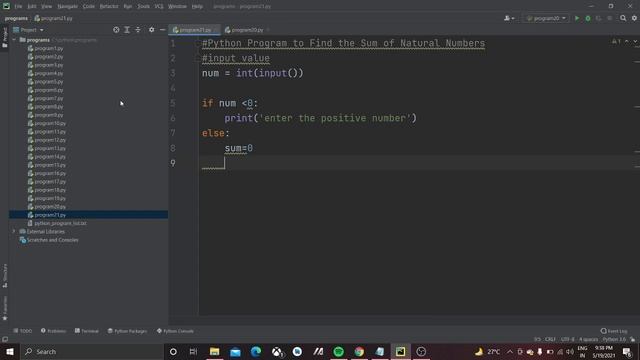Toggle Python Packages tool window
The height and width of the screenshot is (360, 640).
click(127, 331)
